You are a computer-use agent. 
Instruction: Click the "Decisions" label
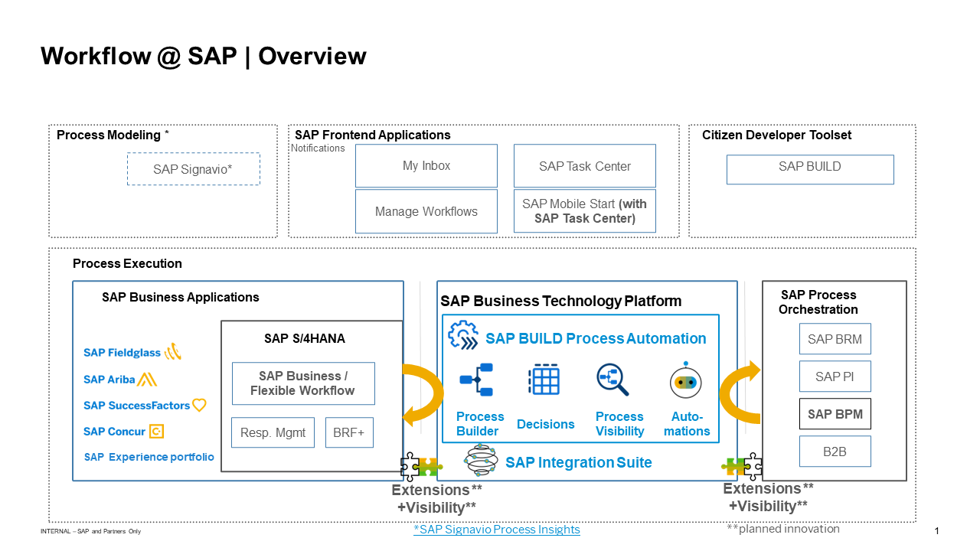point(546,425)
